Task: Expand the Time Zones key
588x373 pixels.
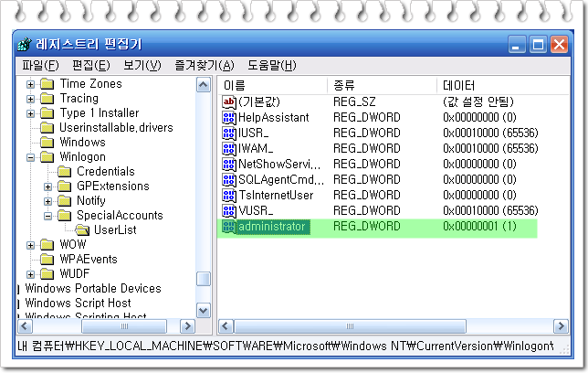Action: [30, 84]
